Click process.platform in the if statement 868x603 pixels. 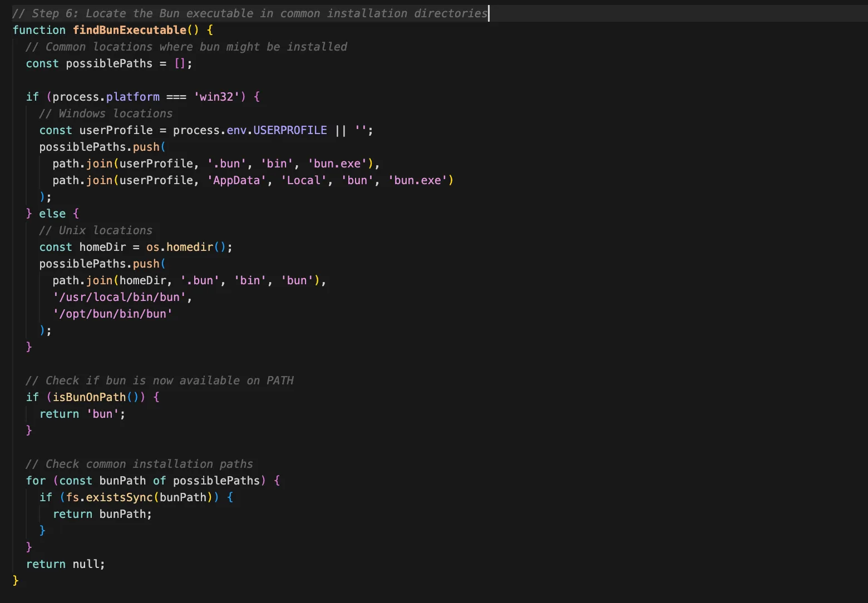(x=106, y=97)
